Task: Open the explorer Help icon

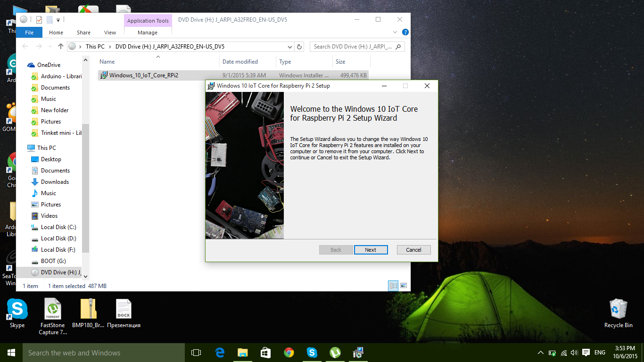Action: tap(405, 33)
